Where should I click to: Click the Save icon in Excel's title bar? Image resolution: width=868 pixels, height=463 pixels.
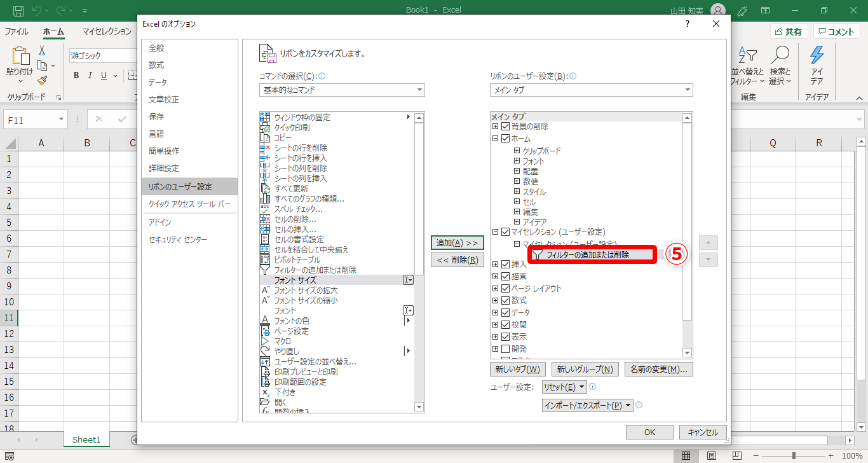[18, 11]
